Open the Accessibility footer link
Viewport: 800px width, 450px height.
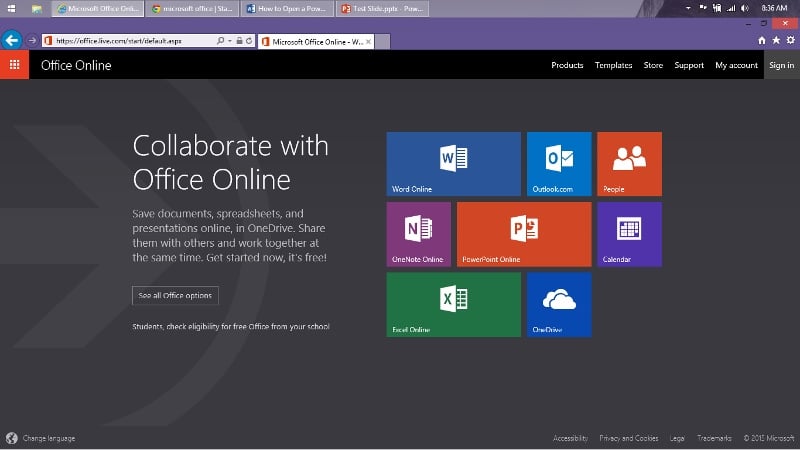[570, 438]
